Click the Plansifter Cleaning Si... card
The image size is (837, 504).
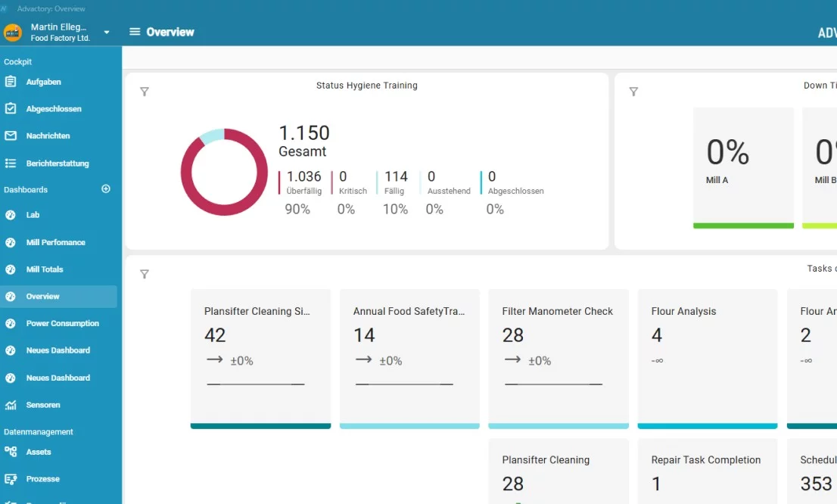click(x=260, y=359)
